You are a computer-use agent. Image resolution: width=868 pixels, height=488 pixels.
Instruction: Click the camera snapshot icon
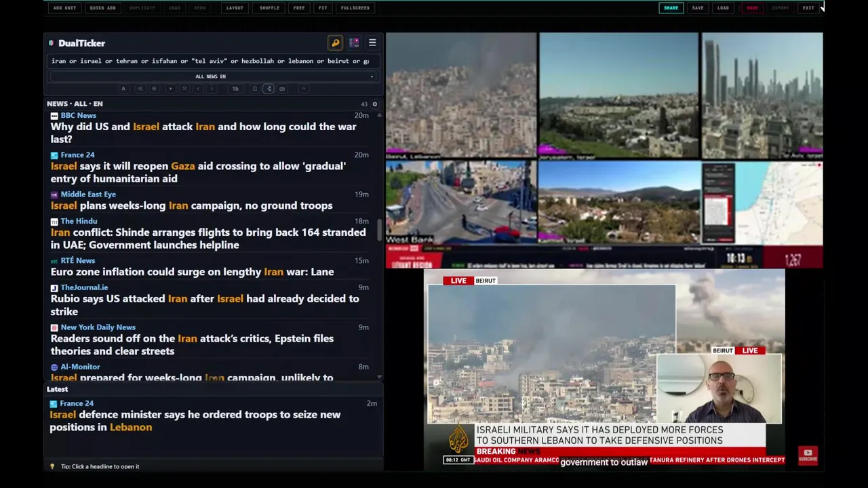click(x=282, y=89)
